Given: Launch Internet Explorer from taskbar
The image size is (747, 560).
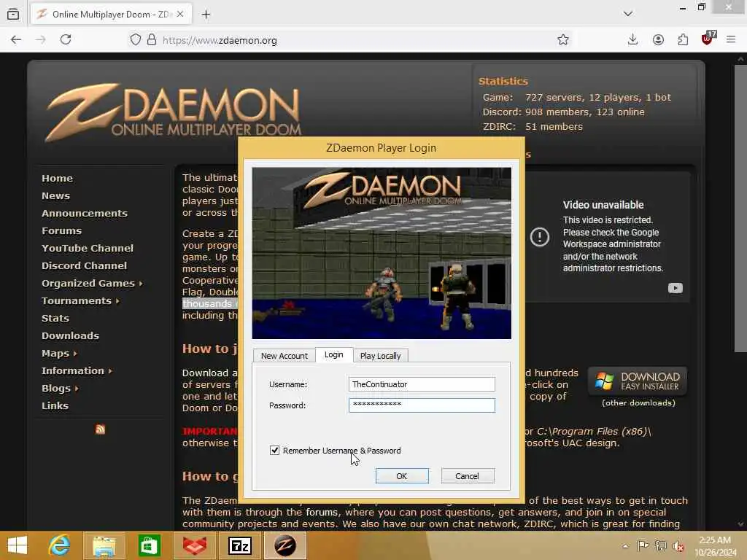Looking at the screenshot, I should coord(59,545).
